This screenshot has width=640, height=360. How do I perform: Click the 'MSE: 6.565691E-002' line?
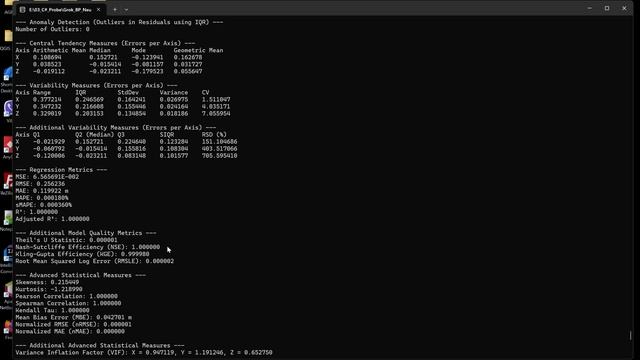[47, 177]
